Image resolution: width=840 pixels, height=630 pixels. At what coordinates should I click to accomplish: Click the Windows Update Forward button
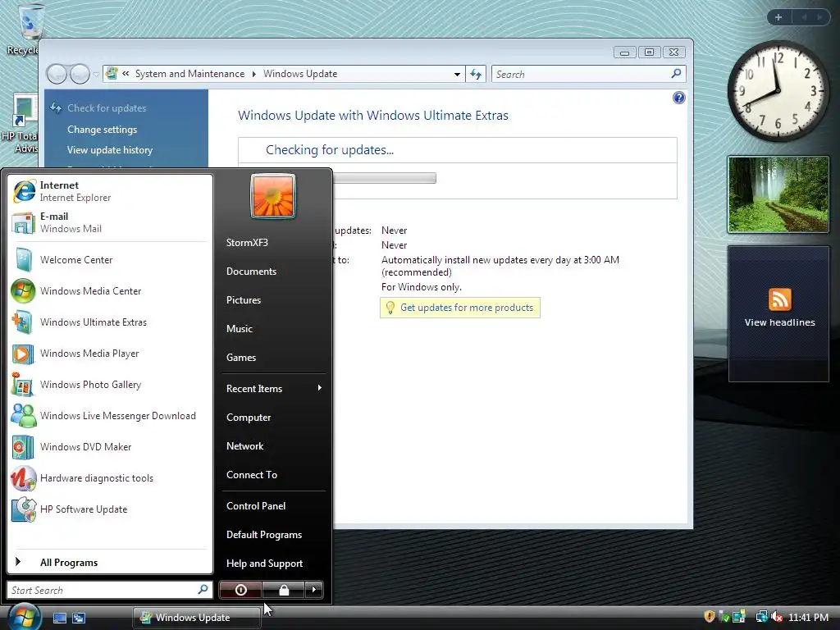80,74
